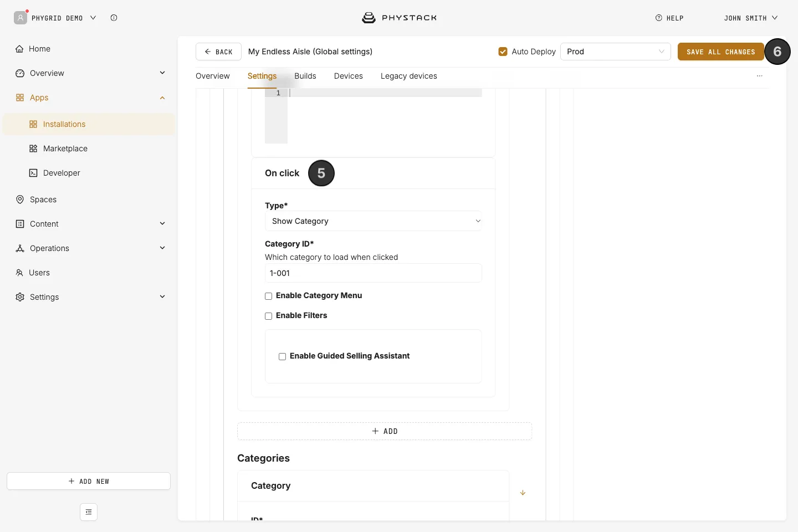Viewport: 798px width, 532px height.
Task: Click the Phystack logo
Action: click(399, 18)
